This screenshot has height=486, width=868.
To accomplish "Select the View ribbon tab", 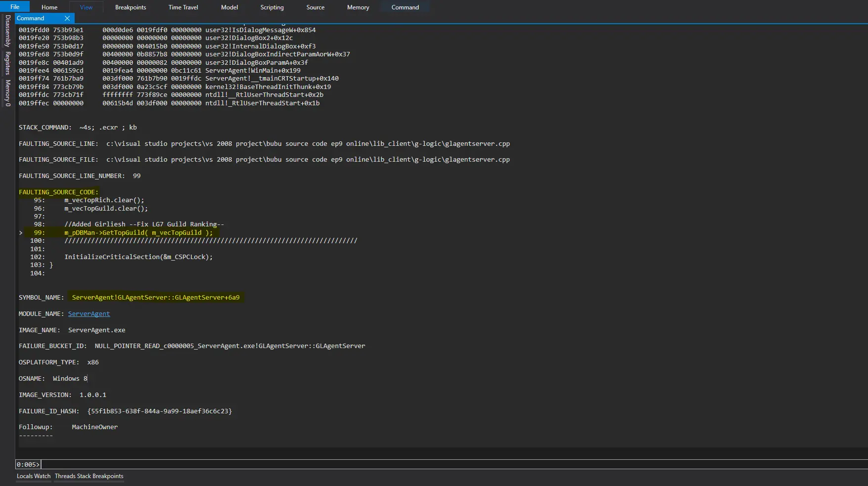I will [x=86, y=7].
